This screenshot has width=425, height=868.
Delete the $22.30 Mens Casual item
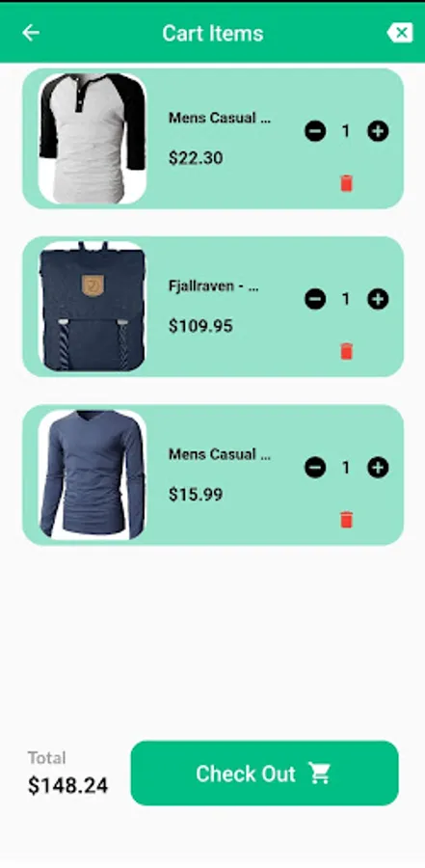coord(346,183)
